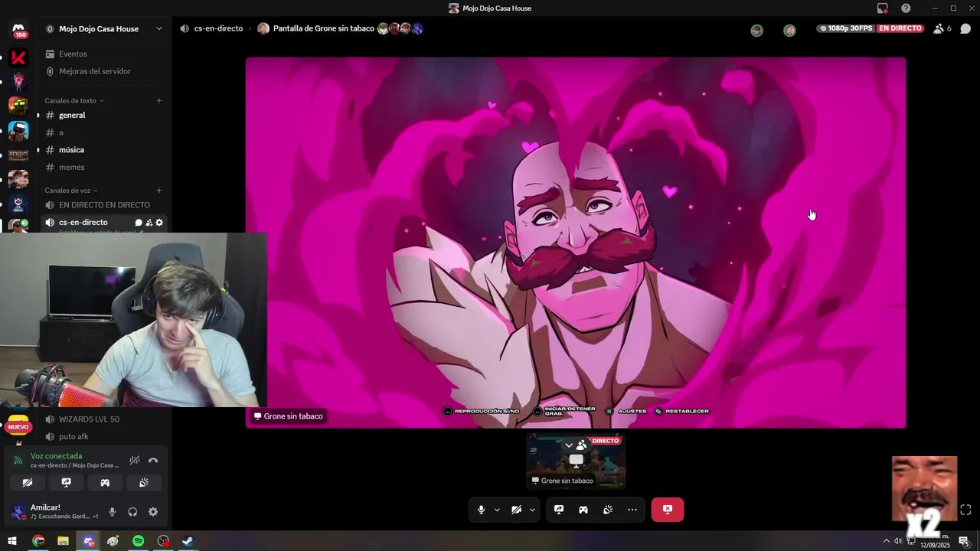Disconnect from voice with hang-up icon
Image resolution: width=980 pixels, height=551 pixels.
153,461
